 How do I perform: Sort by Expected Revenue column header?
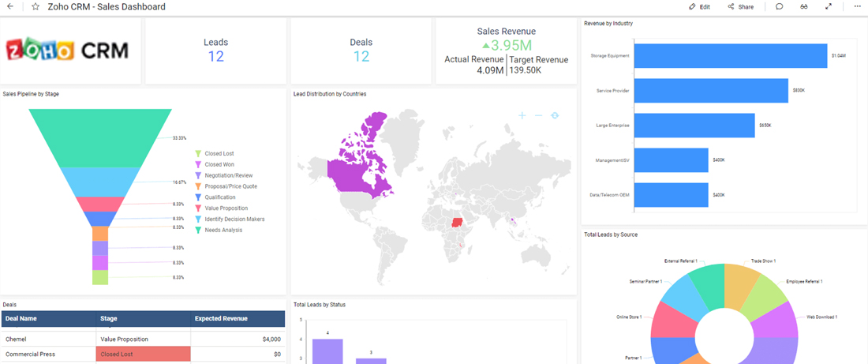click(238, 318)
